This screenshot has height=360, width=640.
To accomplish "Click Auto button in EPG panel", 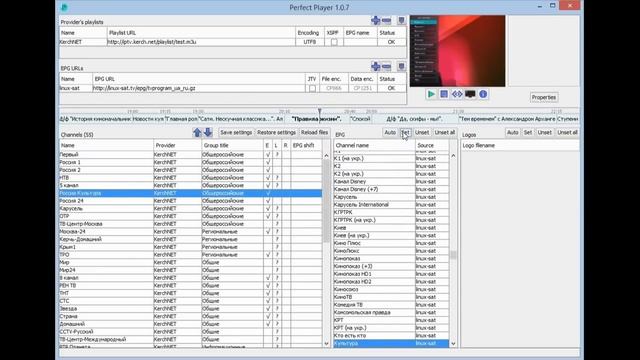I will pos(390,133).
